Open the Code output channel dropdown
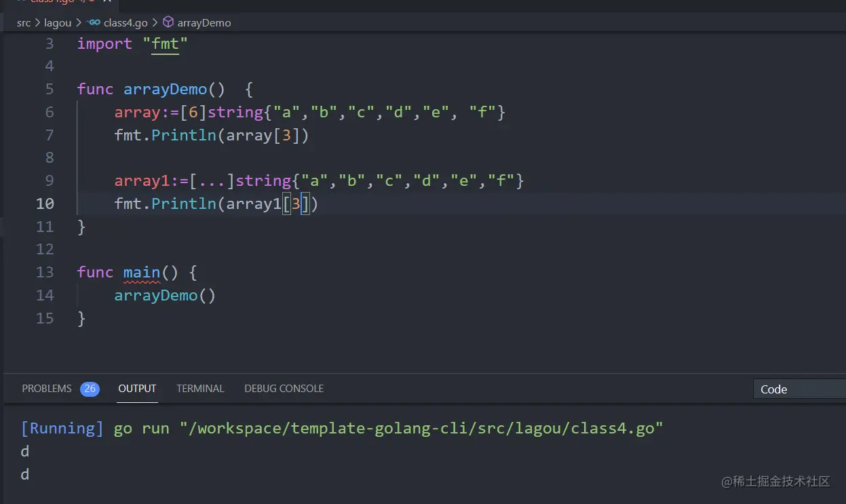The height and width of the screenshot is (504, 846). coord(799,389)
